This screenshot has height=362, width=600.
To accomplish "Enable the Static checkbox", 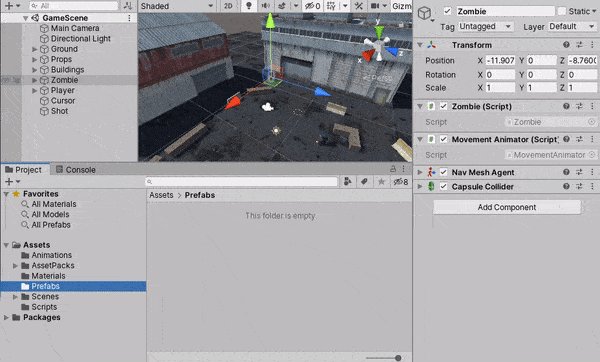I will tap(562, 11).
